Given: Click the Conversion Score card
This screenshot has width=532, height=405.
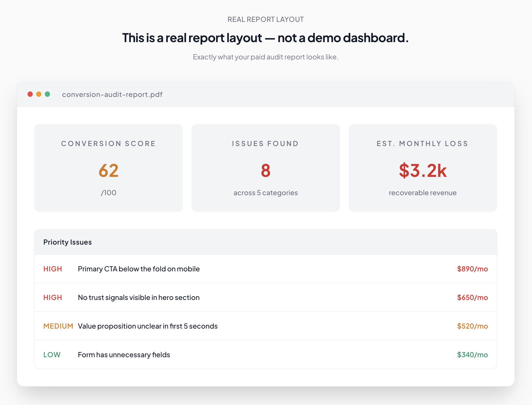Looking at the screenshot, I should coord(109,168).
